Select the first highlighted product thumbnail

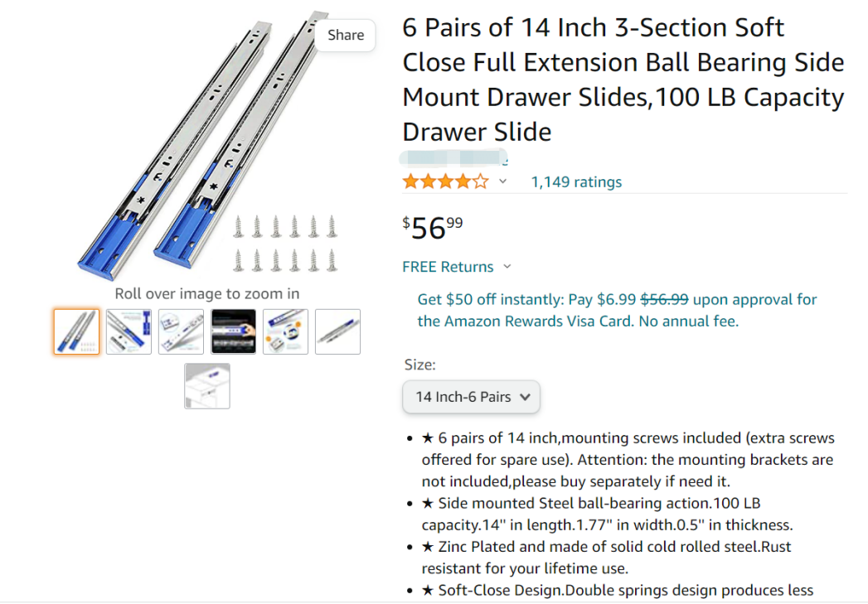point(77,331)
